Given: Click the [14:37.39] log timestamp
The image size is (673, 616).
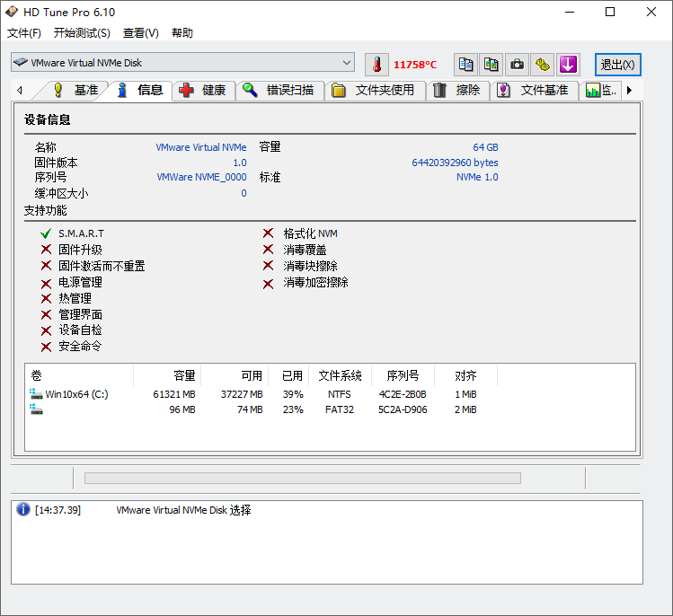Looking at the screenshot, I should tap(58, 510).
